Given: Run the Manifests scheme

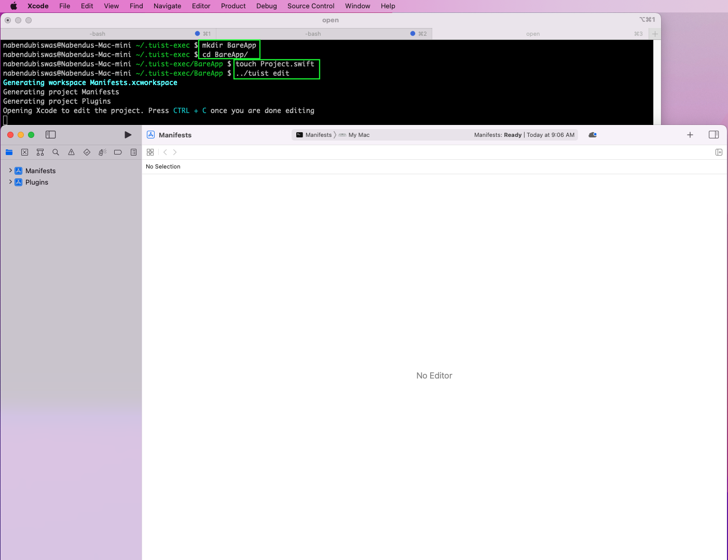Looking at the screenshot, I should click(128, 135).
